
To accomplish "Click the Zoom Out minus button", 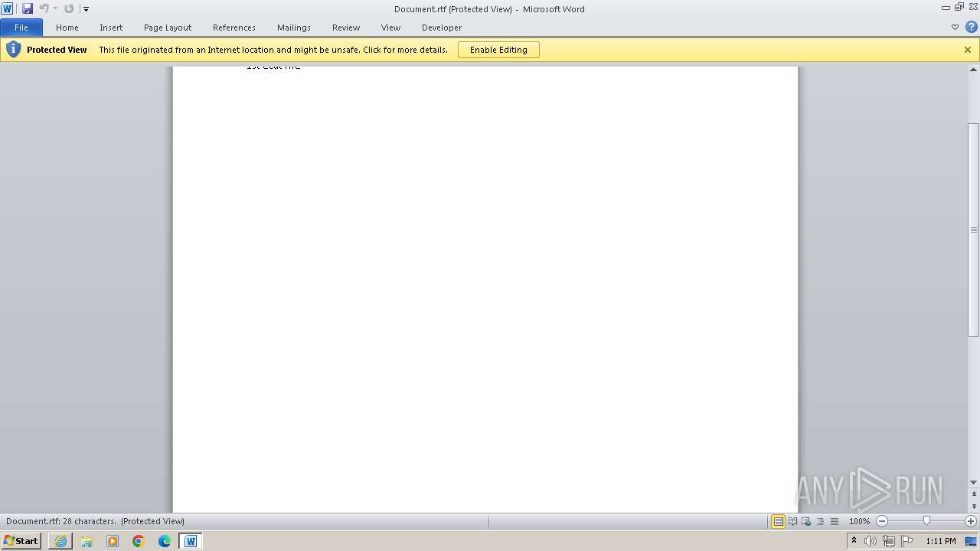I will [x=881, y=521].
